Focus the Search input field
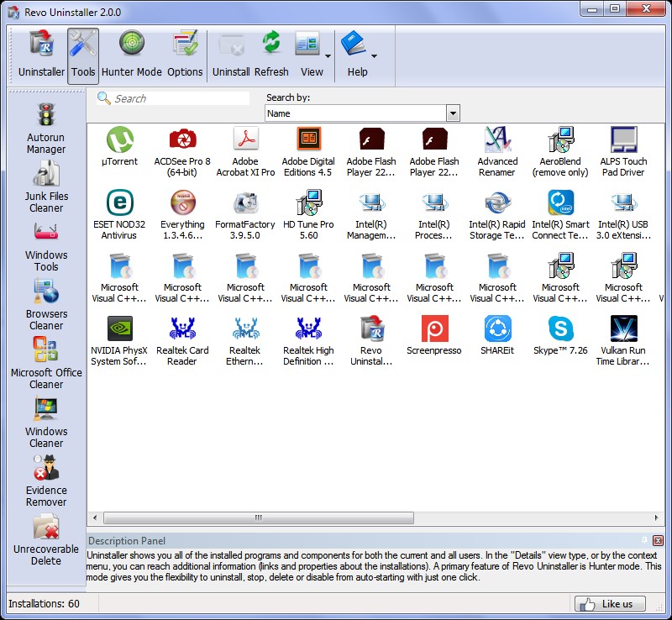 coord(181,98)
